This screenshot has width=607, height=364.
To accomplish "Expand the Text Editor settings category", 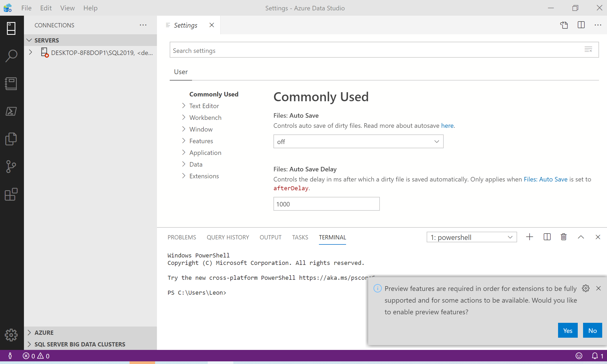I will (x=204, y=106).
